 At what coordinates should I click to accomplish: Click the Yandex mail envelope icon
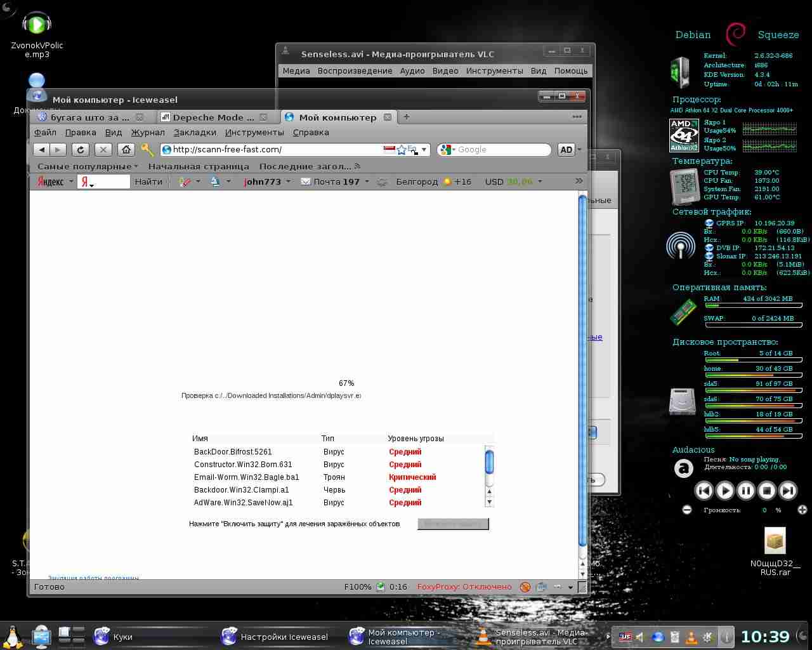[306, 182]
